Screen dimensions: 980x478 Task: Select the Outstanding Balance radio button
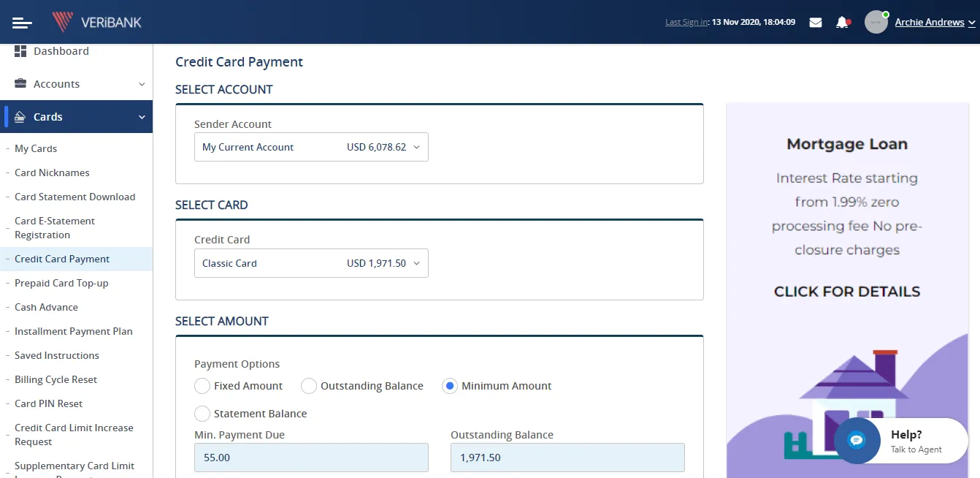pyautogui.click(x=309, y=386)
